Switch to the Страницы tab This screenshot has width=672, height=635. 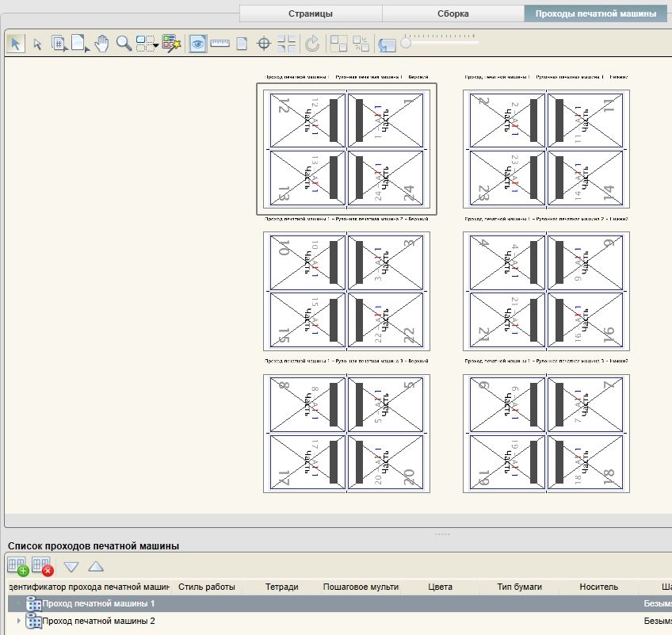pyautogui.click(x=311, y=13)
